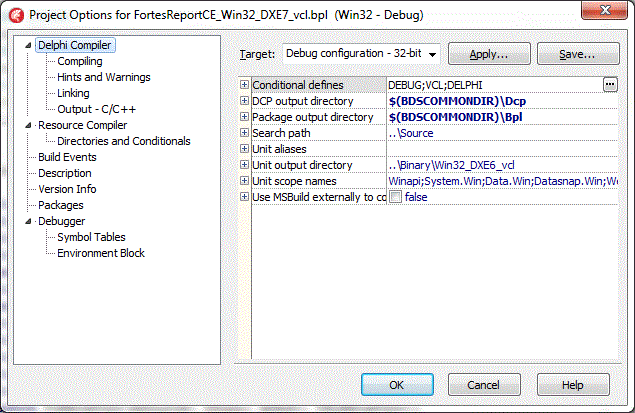
Task: Open Output - C/C++ options
Action: point(96,109)
